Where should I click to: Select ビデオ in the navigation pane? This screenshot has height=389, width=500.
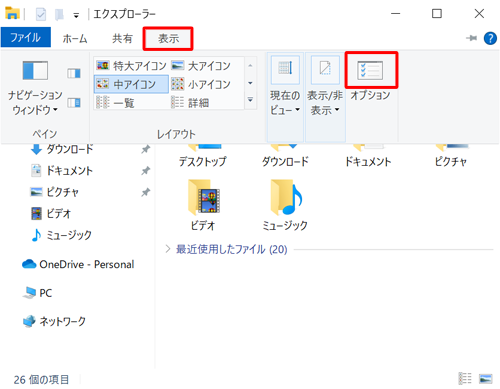[59, 213]
